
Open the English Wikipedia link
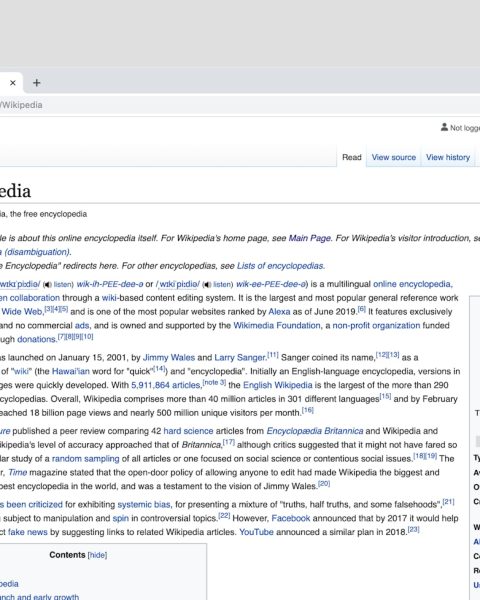[x=278, y=385]
